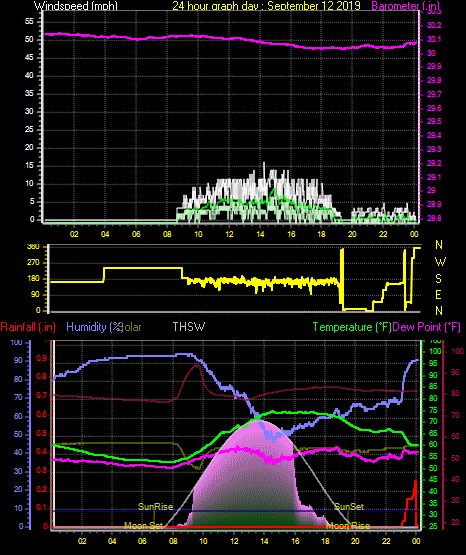Click the 360 degree wind direction tick
The image size is (466, 555).
click(33, 247)
